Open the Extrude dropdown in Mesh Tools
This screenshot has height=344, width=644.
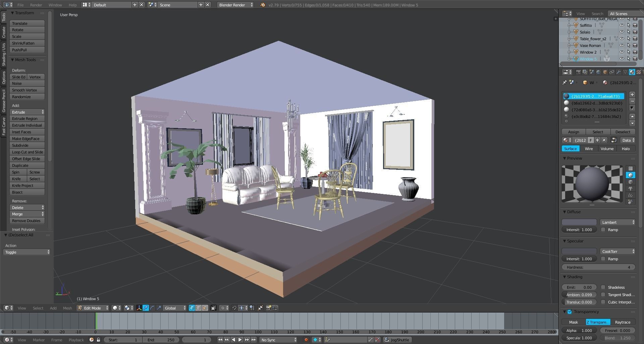[27, 112]
